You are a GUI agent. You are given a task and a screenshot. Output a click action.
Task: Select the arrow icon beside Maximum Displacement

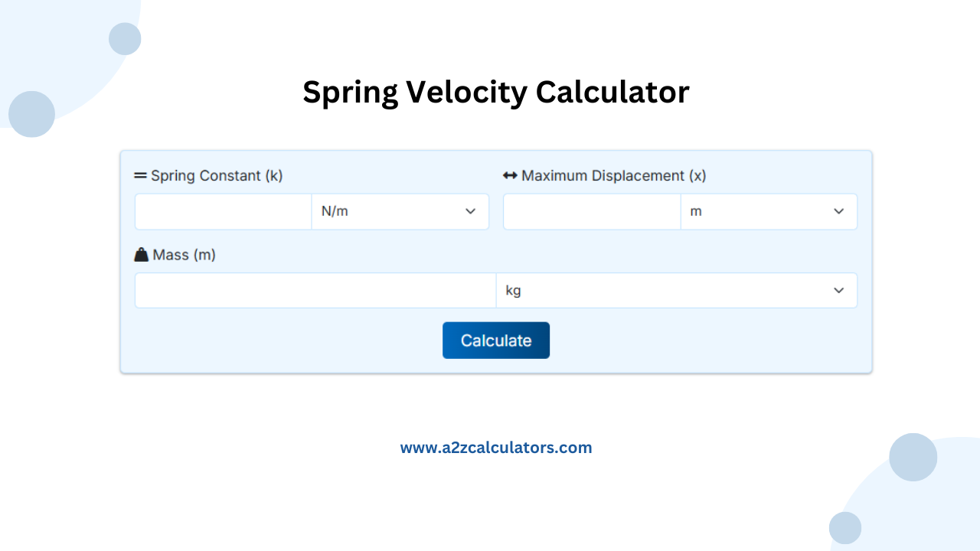pos(510,174)
